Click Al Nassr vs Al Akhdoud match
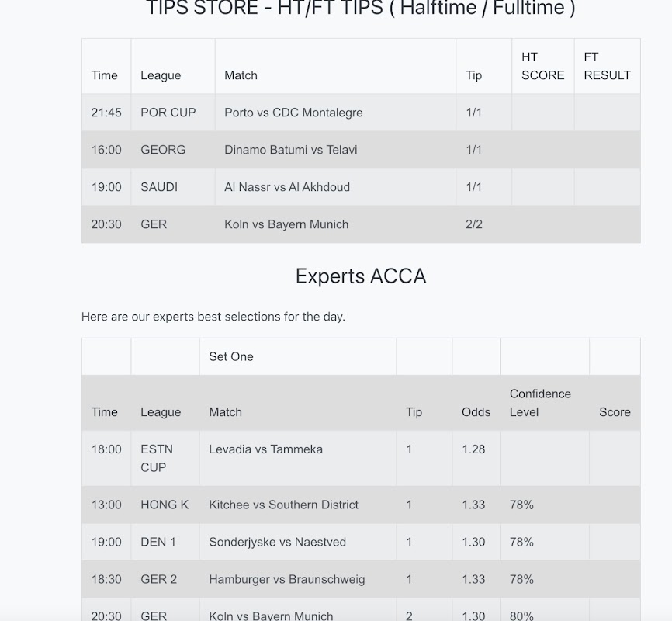672x621 pixels. [286, 187]
